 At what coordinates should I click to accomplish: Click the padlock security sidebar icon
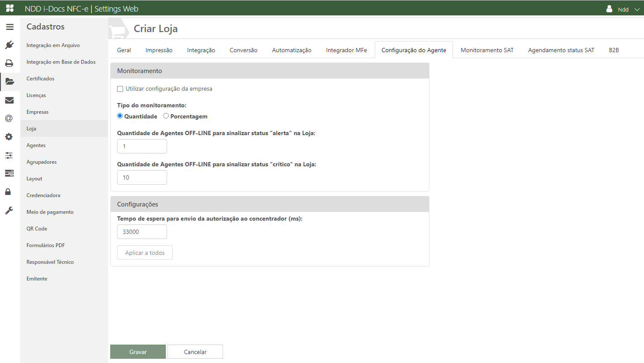click(8, 192)
